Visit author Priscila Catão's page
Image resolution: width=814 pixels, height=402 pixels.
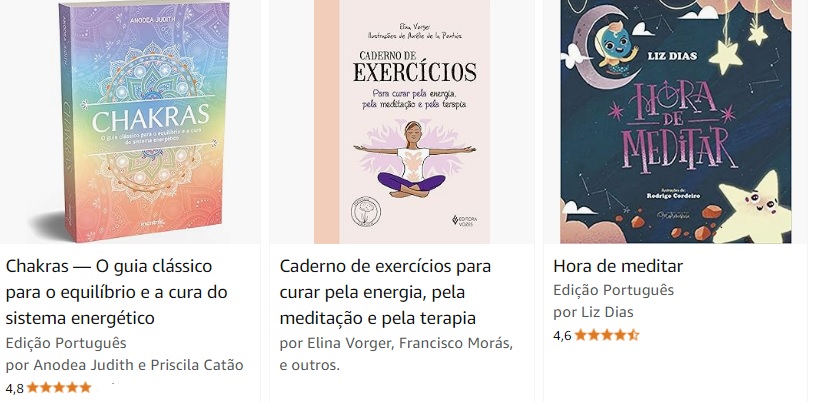(x=197, y=365)
